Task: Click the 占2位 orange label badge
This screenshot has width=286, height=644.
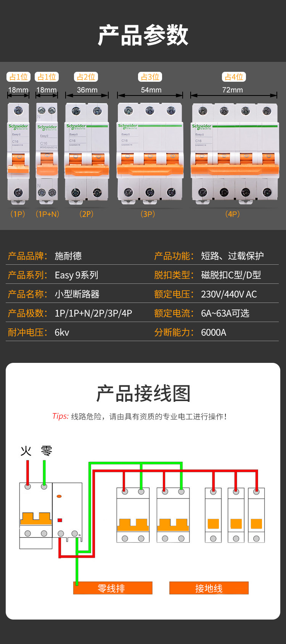Action: click(x=86, y=77)
